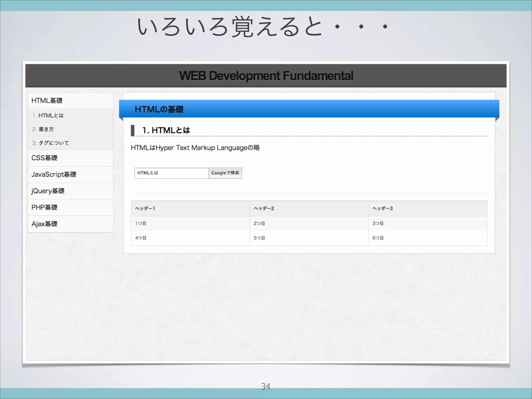Open the HTML基礎 sidebar section
This screenshot has height=399, width=532.
coord(47,101)
